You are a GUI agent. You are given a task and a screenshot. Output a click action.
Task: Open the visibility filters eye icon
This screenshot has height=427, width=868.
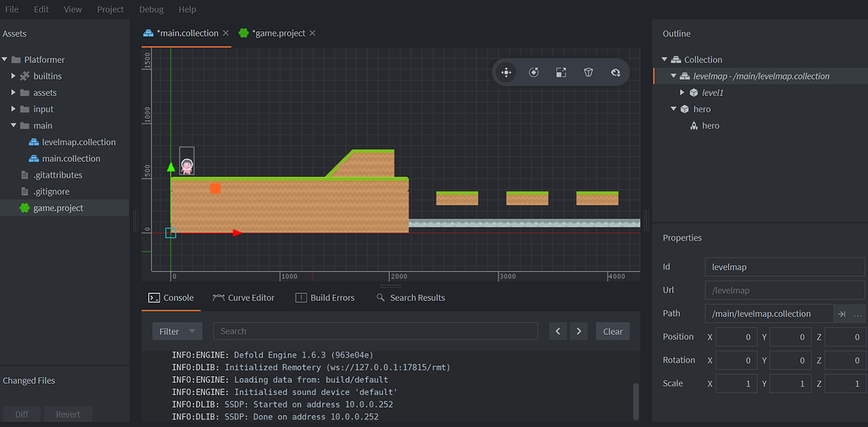(x=615, y=73)
